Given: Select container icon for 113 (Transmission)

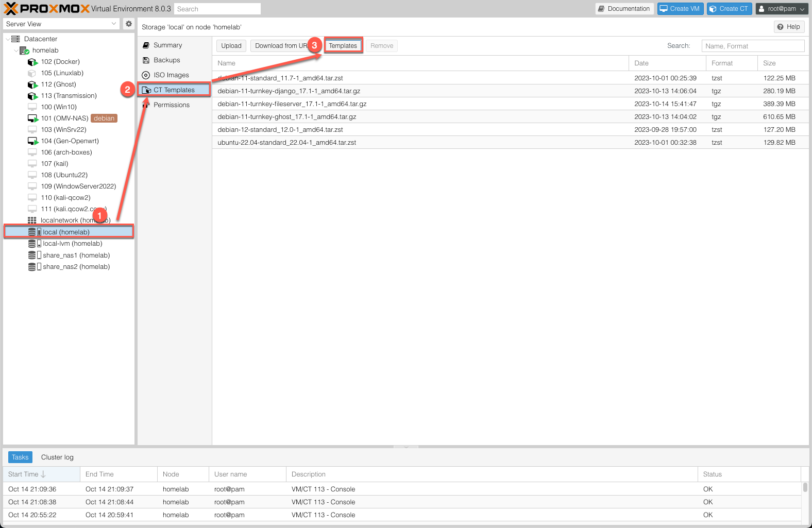Looking at the screenshot, I should [32, 96].
